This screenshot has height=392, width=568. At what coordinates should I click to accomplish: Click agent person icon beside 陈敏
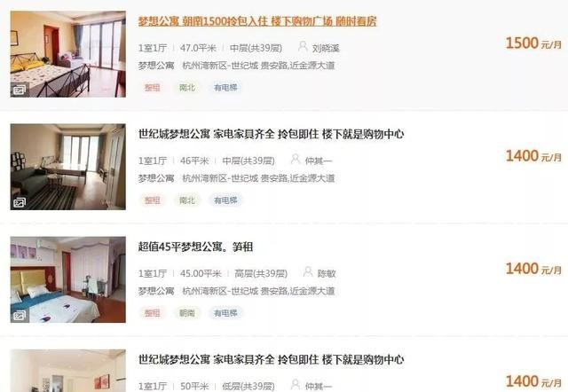308,272
